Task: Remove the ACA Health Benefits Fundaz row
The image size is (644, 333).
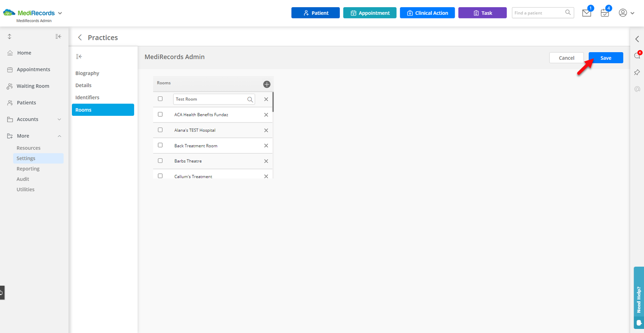Action: (266, 115)
